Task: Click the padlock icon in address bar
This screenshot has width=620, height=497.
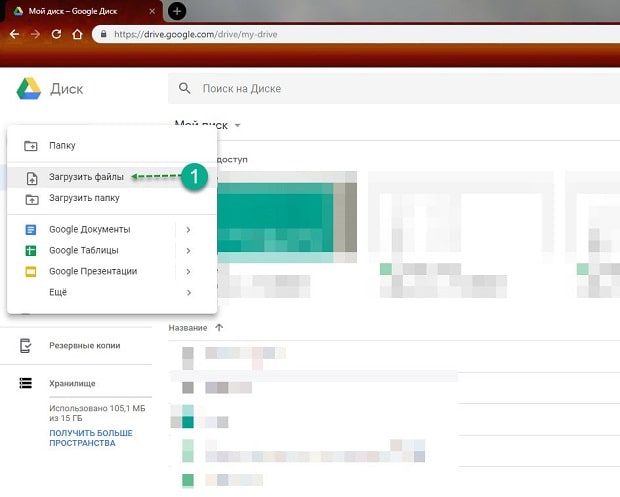Action: (104, 34)
